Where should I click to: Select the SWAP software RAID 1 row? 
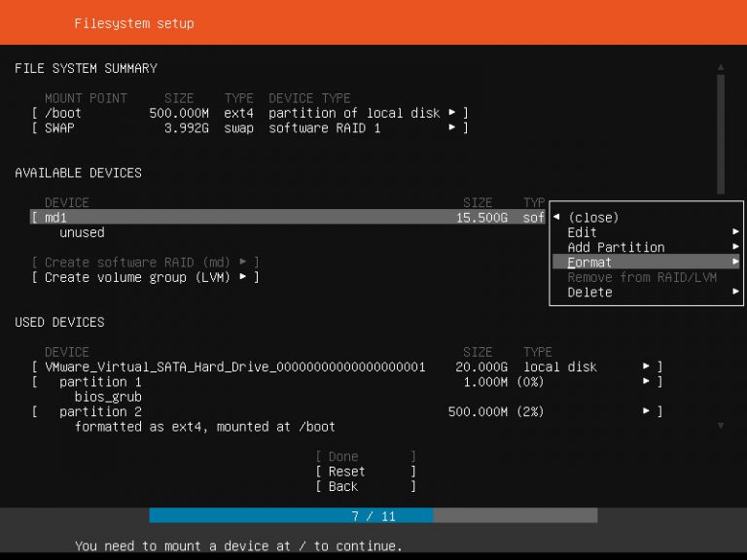click(250, 127)
